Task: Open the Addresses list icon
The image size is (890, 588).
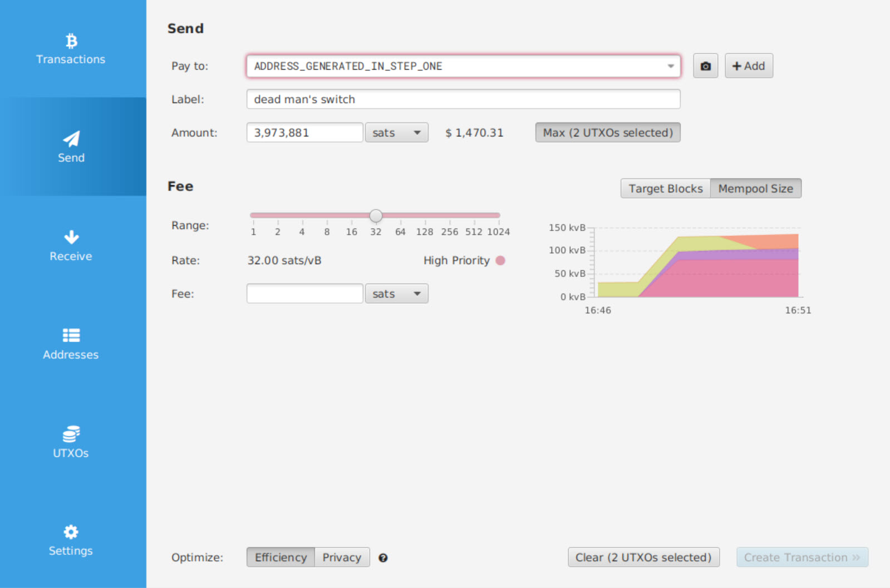Action: 71,335
